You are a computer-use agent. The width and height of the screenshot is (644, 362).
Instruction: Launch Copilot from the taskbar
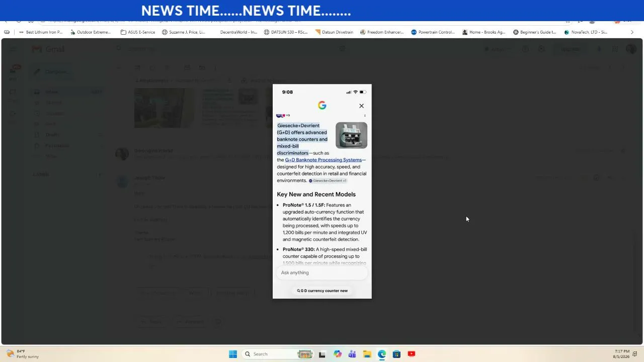pyautogui.click(x=338, y=354)
